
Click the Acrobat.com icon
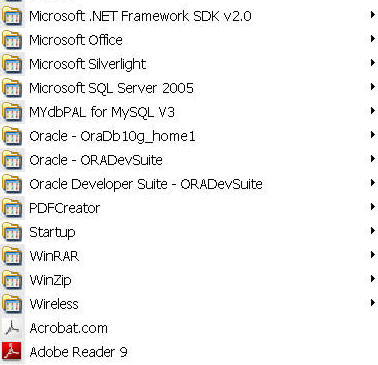(13, 328)
